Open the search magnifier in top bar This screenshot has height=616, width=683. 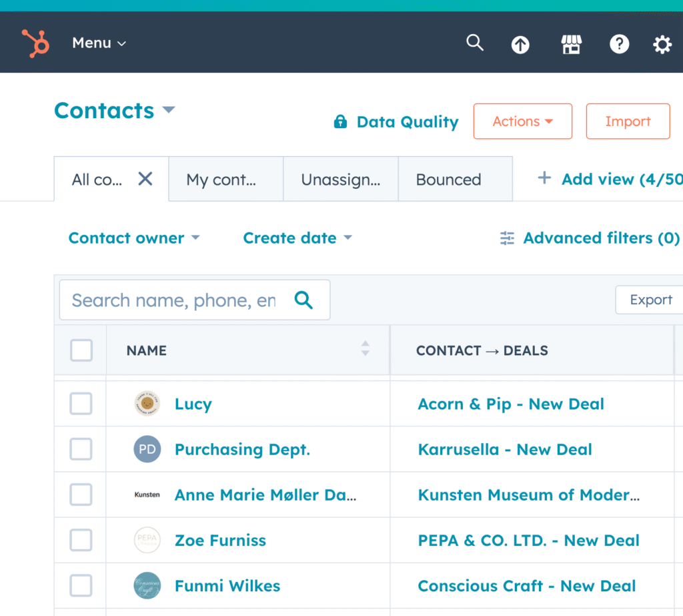[475, 43]
